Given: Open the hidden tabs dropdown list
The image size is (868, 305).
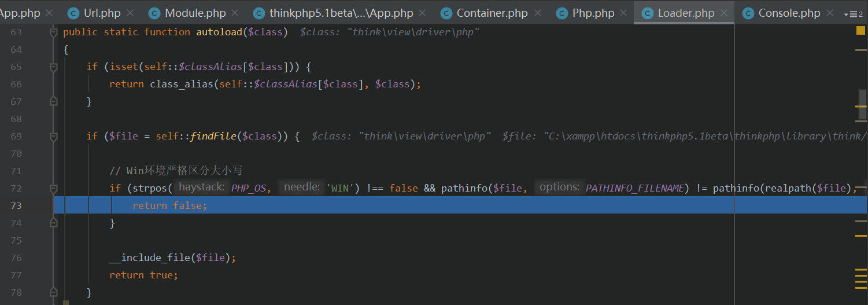Looking at the screenshot, I should tap(853, 14).
